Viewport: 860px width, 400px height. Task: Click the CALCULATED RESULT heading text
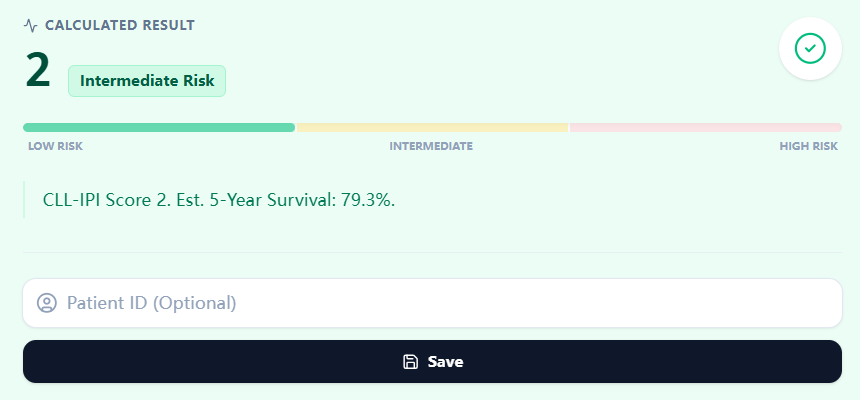[120, 25]
